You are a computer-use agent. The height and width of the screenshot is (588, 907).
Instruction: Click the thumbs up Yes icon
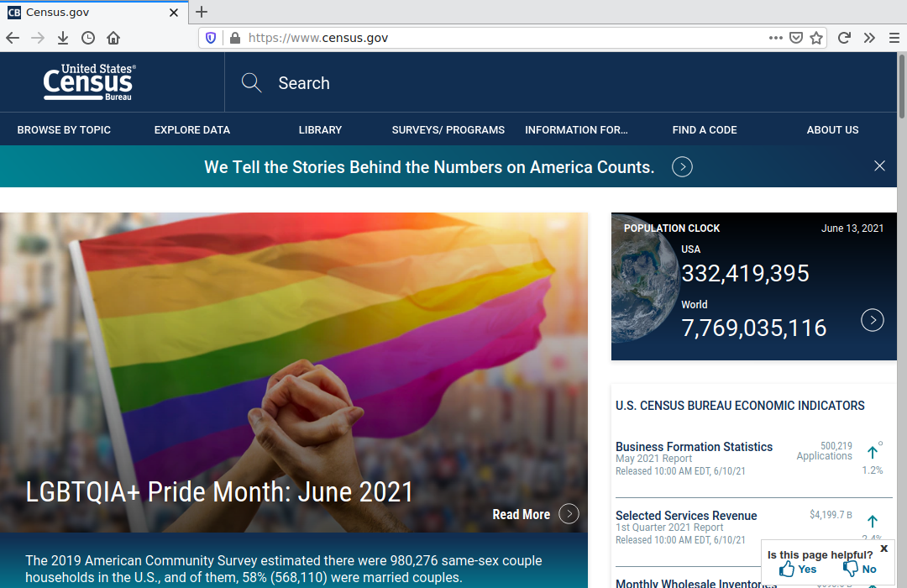(x=787, y=569)
